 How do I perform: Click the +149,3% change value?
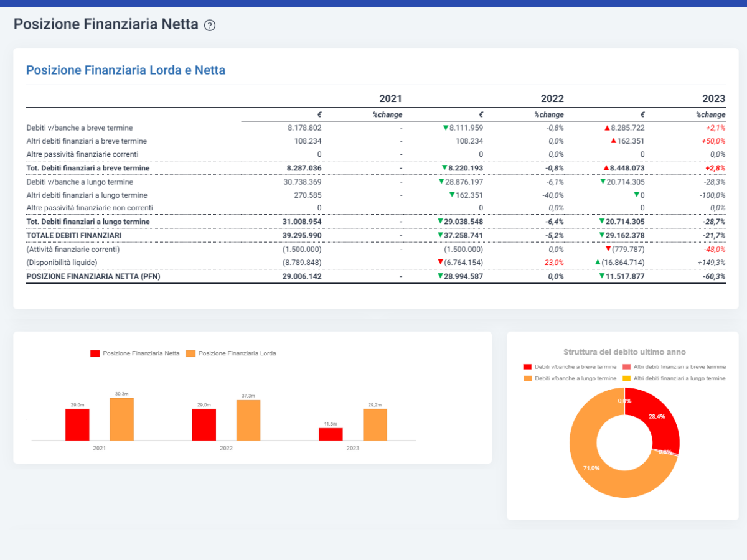pos(713,263)
